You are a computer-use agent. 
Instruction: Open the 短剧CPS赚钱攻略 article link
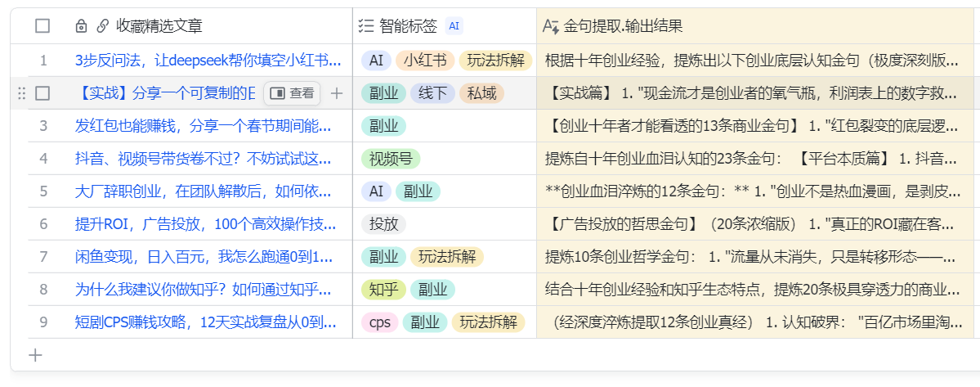coord(204,322)
